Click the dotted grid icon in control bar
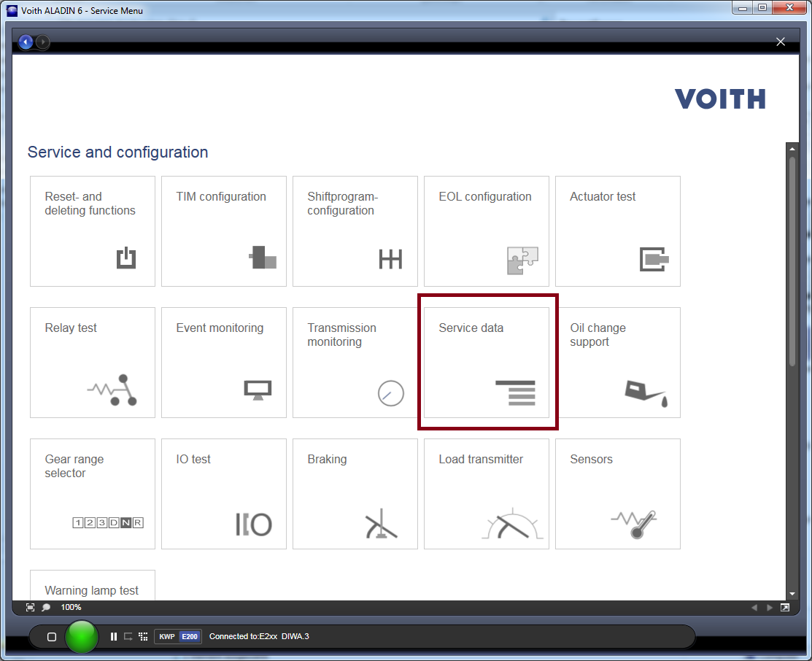The image size is (812, 661). [x=144, y=637]
